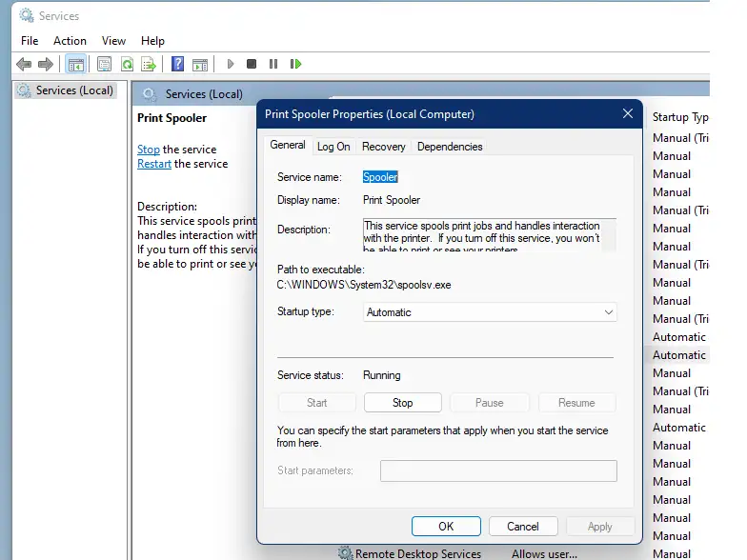
Task: Click Pause Service icon in toolbar
Action: point(273,64)
